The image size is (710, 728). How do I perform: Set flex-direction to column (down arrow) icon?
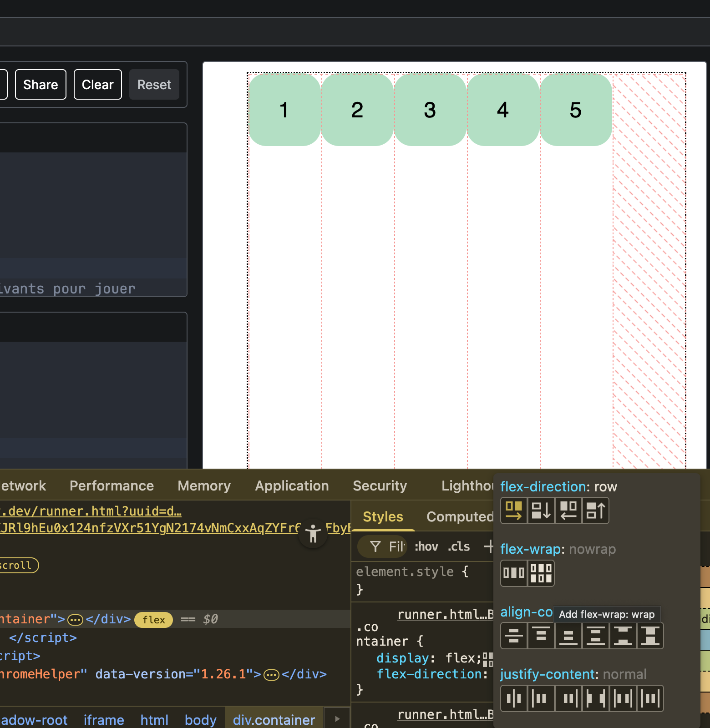click(541, 511)
